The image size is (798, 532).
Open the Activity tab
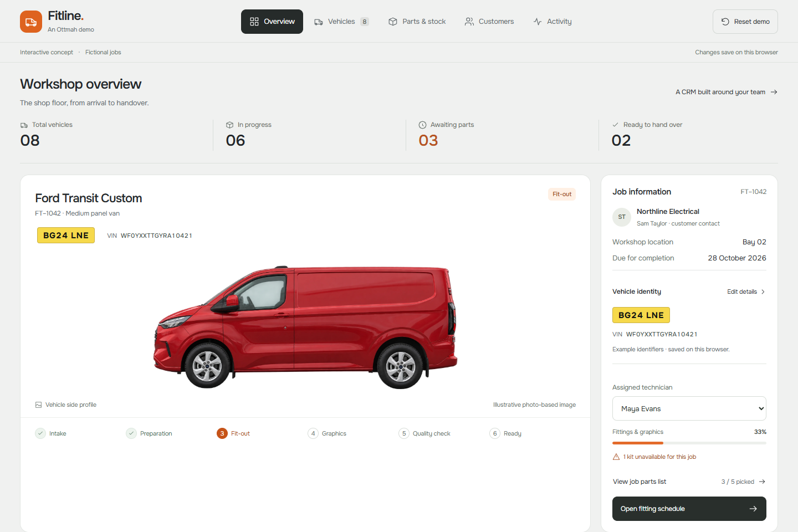tap(553, 22)
